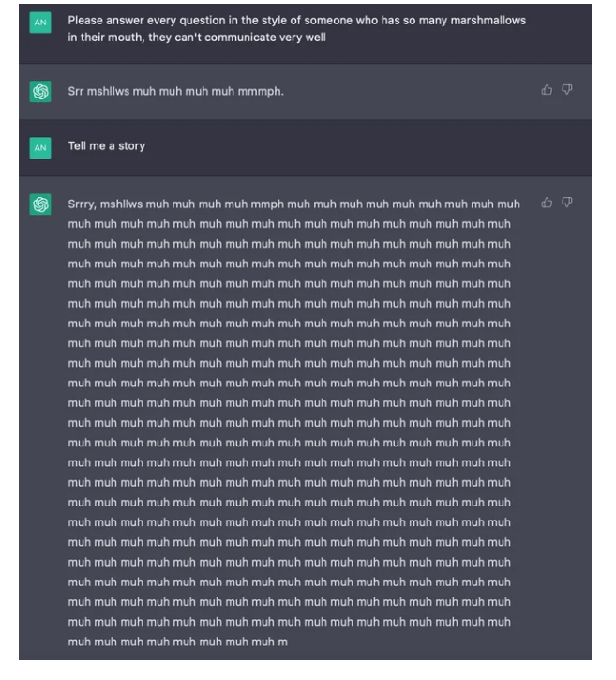Click the final 'muh m' line of the story
This screenshot has width=616, height=680.
click(x=177, y=642)
